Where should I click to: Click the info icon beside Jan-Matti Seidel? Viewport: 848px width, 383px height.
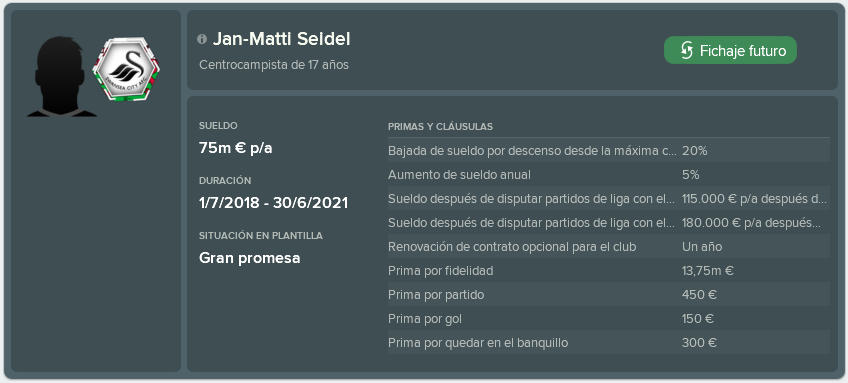tap(202, 39)
